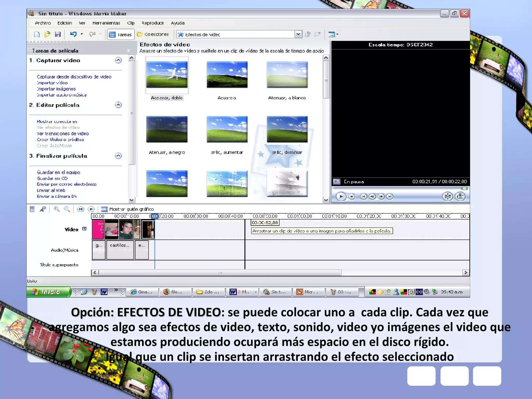Switch to Mostrar guión gráfico view
Screen dimensions: 532x399
tap(127, 209)
